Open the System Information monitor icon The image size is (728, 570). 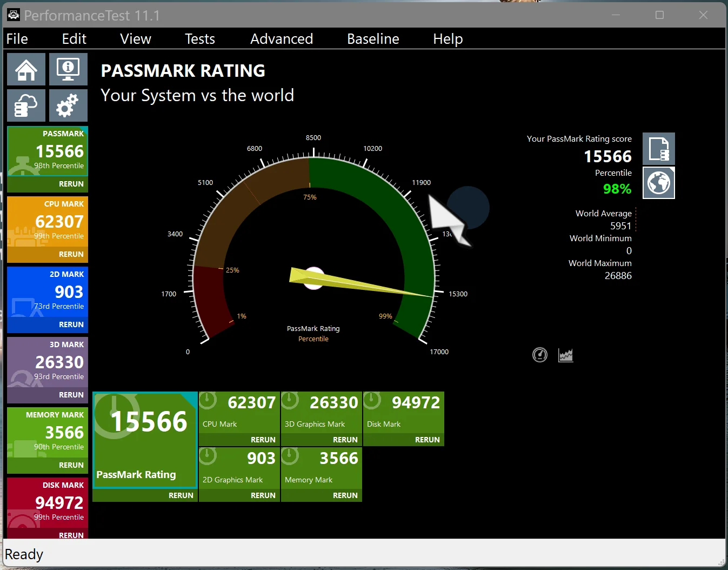click(x=68, y=69)
